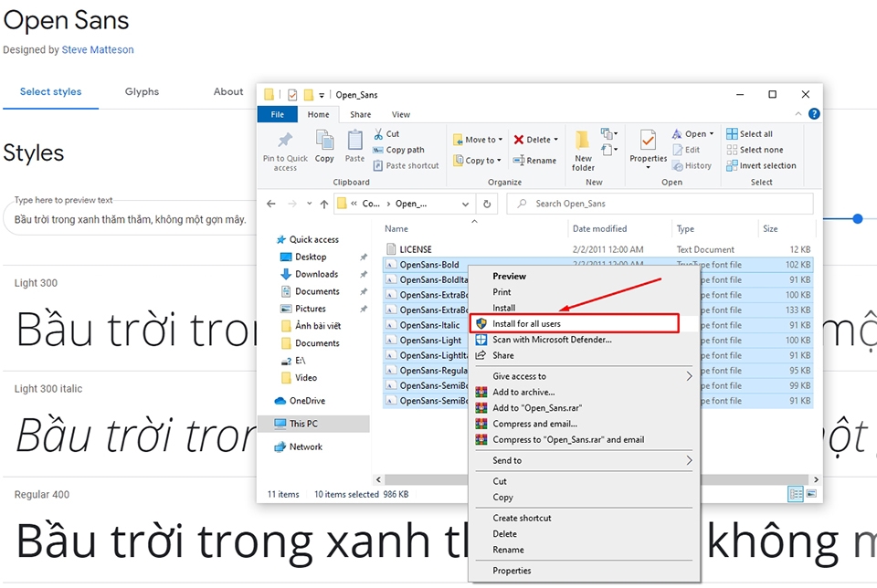Click the preview text input field

[x=130, y=220]
